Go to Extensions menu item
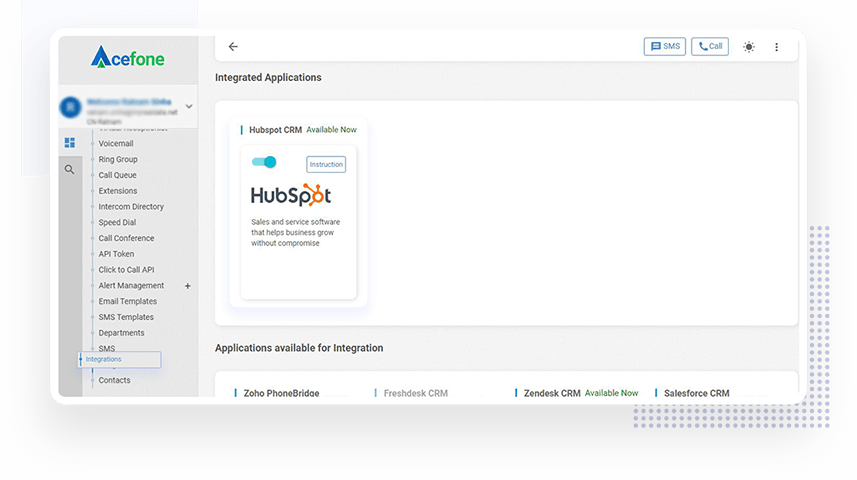The height and width of the screenshot is (480, 857). point(118,191)
